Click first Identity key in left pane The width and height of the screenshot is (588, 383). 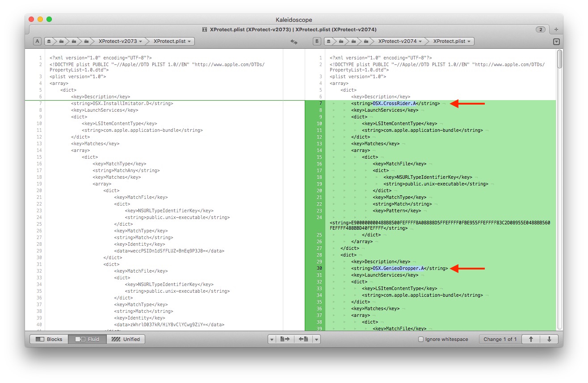point(139,244)
